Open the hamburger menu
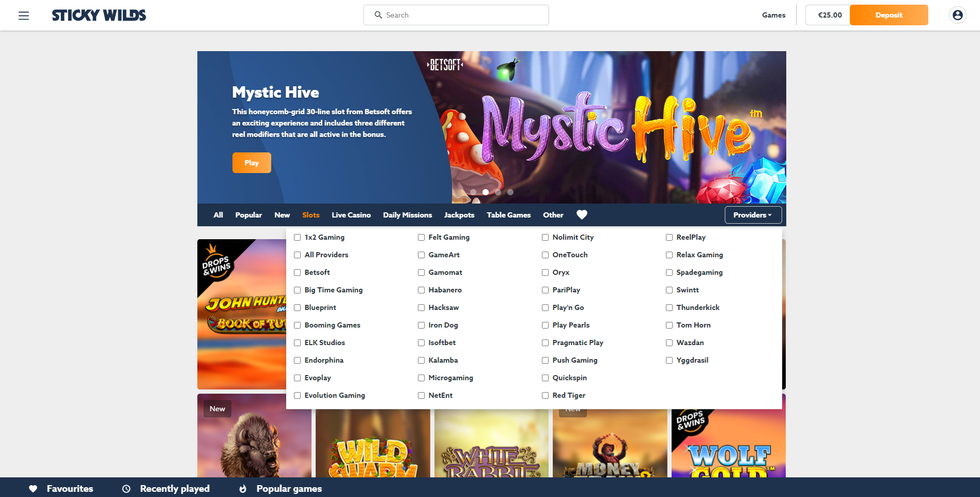The image size is (980, 497). tap(24, 15)
